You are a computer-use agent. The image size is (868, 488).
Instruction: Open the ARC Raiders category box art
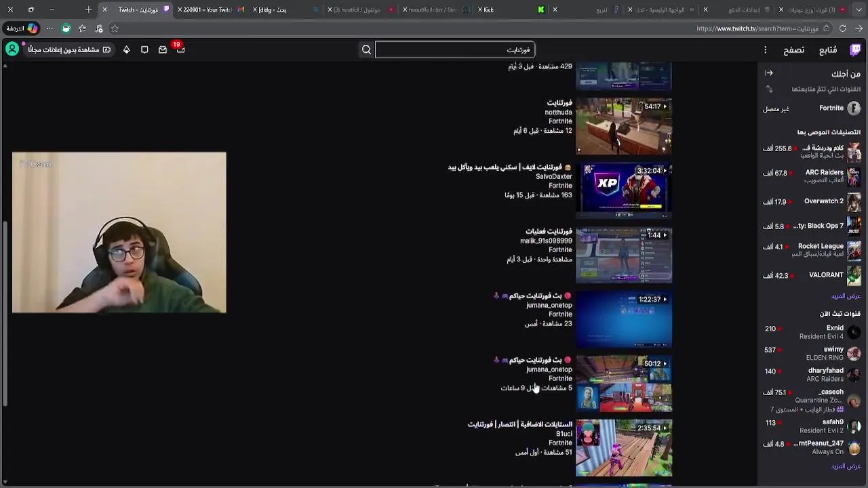click(854, 176)
